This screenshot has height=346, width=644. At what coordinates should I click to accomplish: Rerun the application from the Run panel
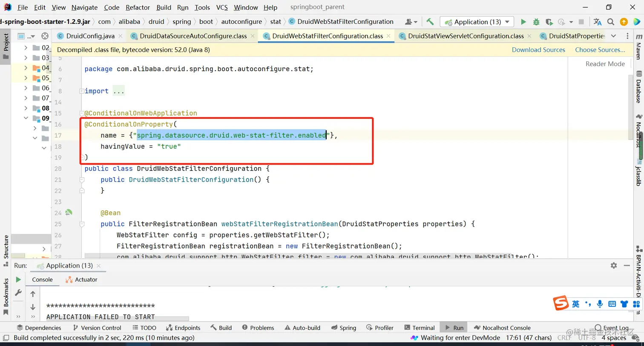point(18,280)
